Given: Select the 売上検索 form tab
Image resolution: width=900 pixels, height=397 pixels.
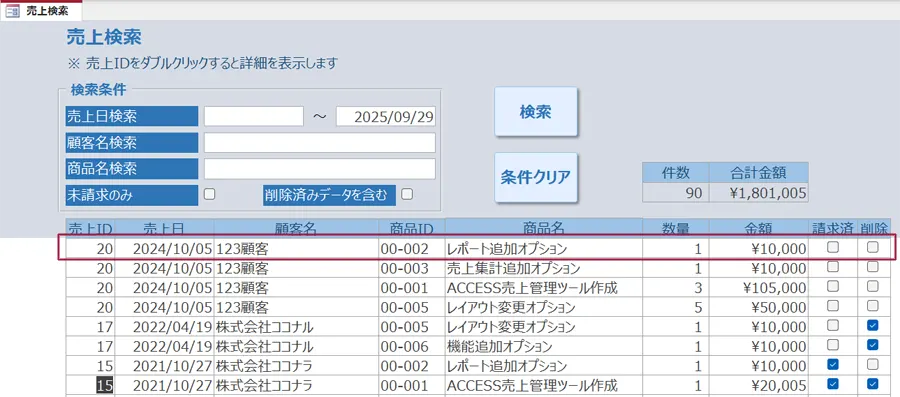Looking at the screenshot, I should tap(41, 10).
